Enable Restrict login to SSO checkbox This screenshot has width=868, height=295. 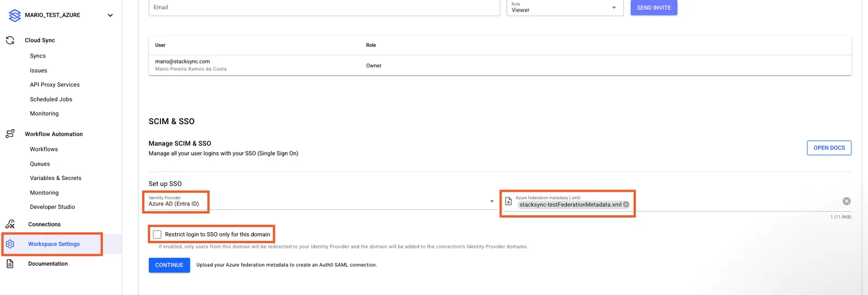157,234
